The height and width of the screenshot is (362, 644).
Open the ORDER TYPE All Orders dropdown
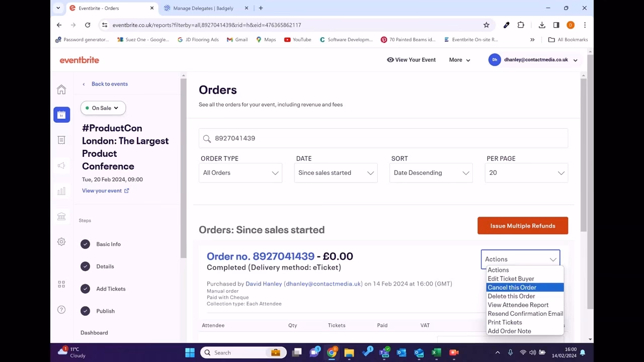(x=240, y=172)
